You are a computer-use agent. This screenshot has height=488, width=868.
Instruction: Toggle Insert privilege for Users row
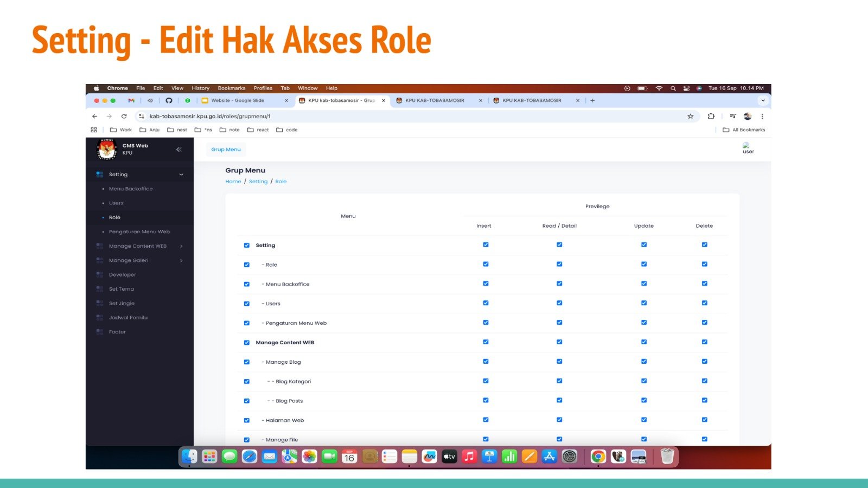pyautogui.click(x=486, y=303)
